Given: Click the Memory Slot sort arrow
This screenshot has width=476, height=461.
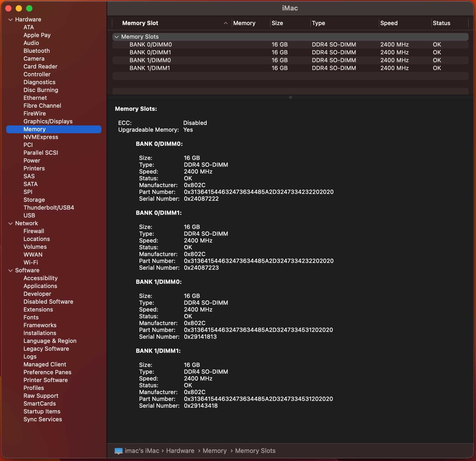Looking at the screenshot, I should [x=226, y=23].
